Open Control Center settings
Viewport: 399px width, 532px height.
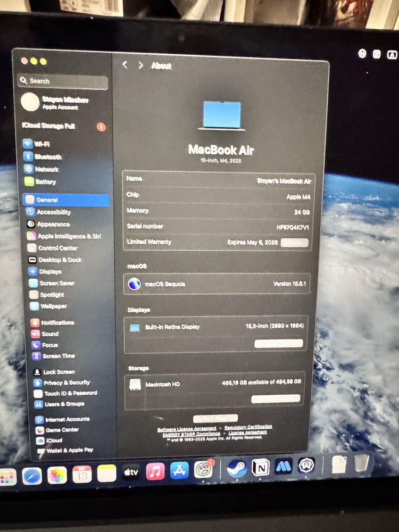click(53, 248)
